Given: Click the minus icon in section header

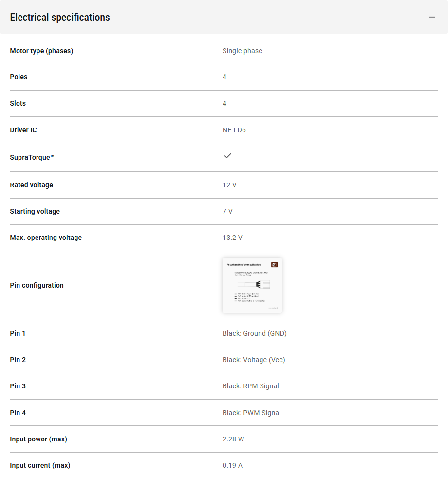Looking at the screenshot, I should point(432,17).
